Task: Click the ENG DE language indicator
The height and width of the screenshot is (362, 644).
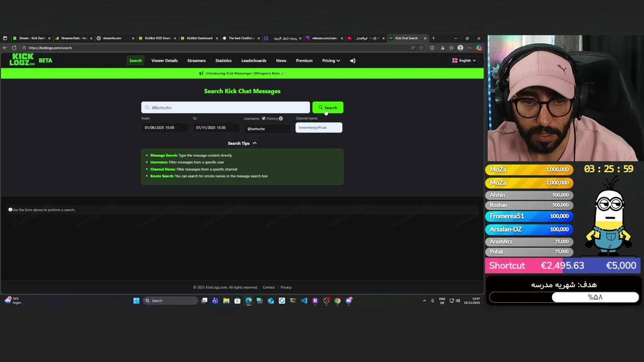Action: click(x=442, y=301)
